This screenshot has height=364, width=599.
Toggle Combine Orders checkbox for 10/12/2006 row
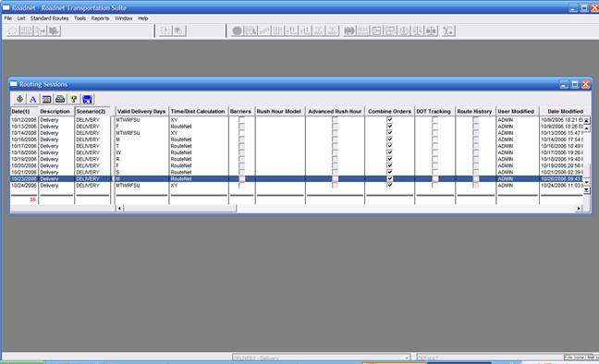click(x=390, y=120)
